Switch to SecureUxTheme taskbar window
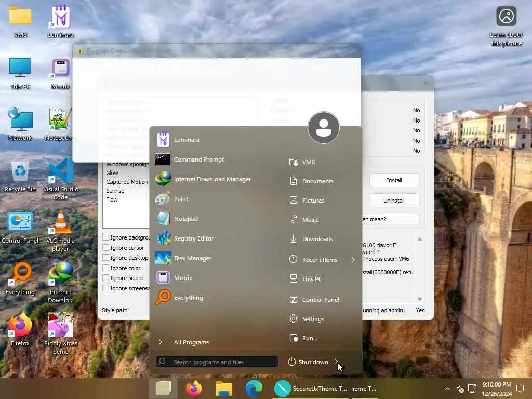 (x=311, y=389)
